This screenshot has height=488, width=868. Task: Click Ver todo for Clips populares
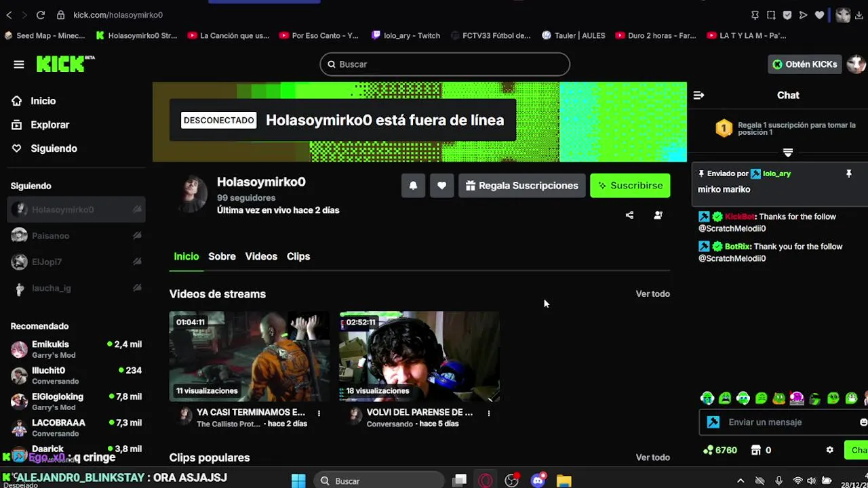[652, 457]
